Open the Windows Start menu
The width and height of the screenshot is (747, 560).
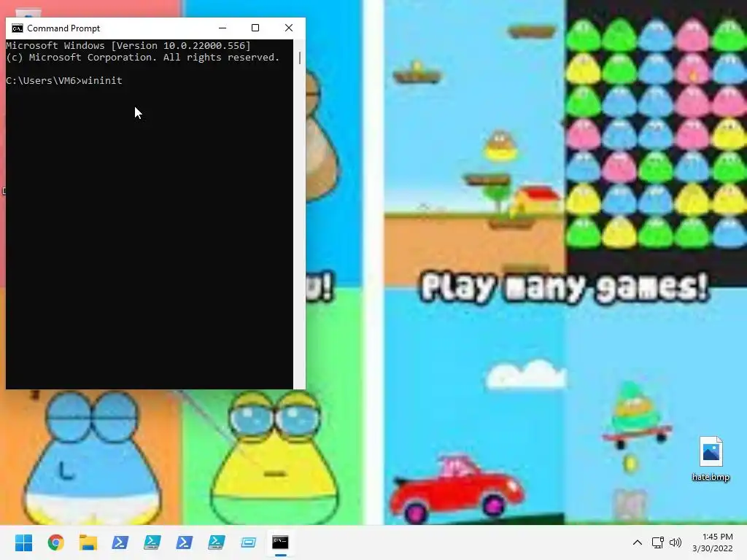(x=23, y=542)
